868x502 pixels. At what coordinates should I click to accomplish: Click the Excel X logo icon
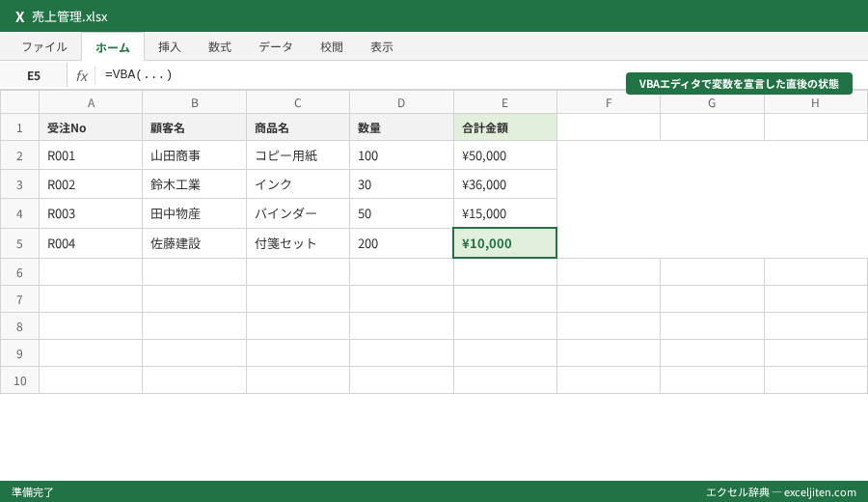(x=20, y=17)
